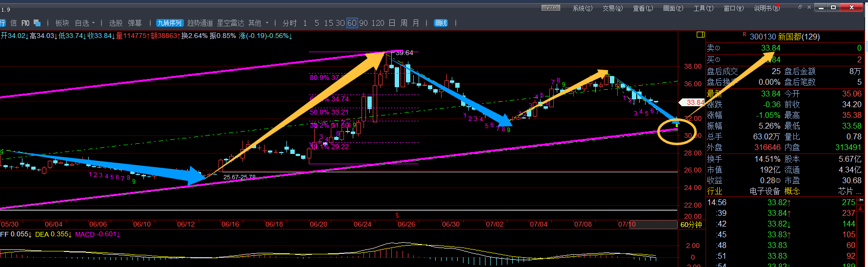Screen dimensions: 868x267
Task: Click the 选股 stock picker button
Action: [x=116, y=23]
